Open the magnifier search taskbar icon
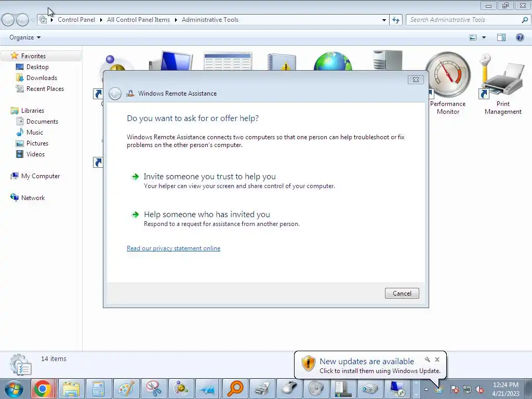Image resolution: width=532 pixels, height=399 pixels. click(x=235, y=389)
